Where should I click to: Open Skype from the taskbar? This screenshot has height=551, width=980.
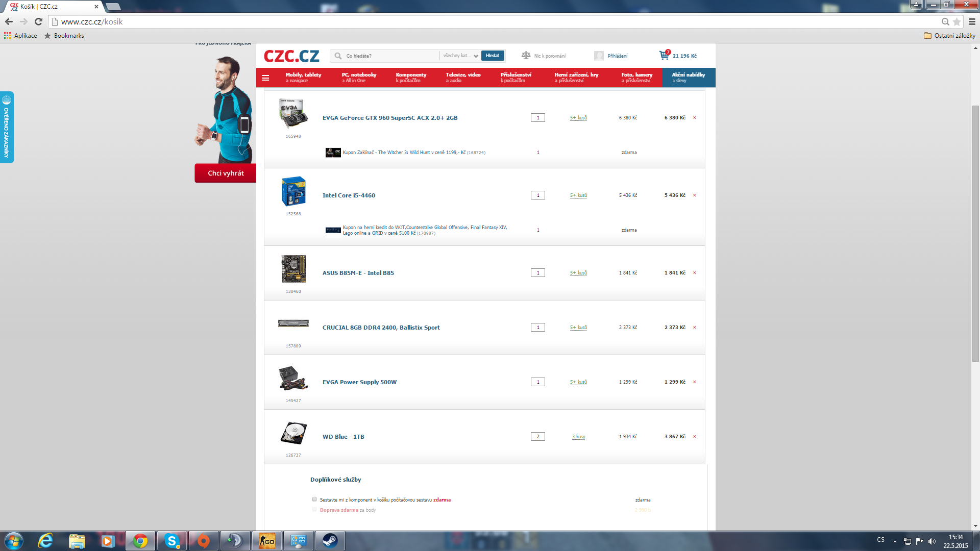tap(172, 541)
